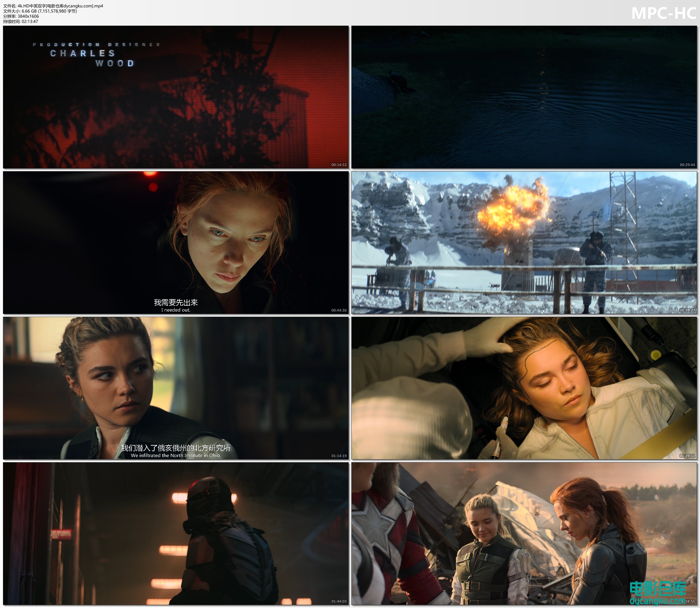Image resolution: width=700 pixels, height=608 pixels.
Task: Click the 01:14:19 North Institute thumbnail
Action: [x=176, y=388]
